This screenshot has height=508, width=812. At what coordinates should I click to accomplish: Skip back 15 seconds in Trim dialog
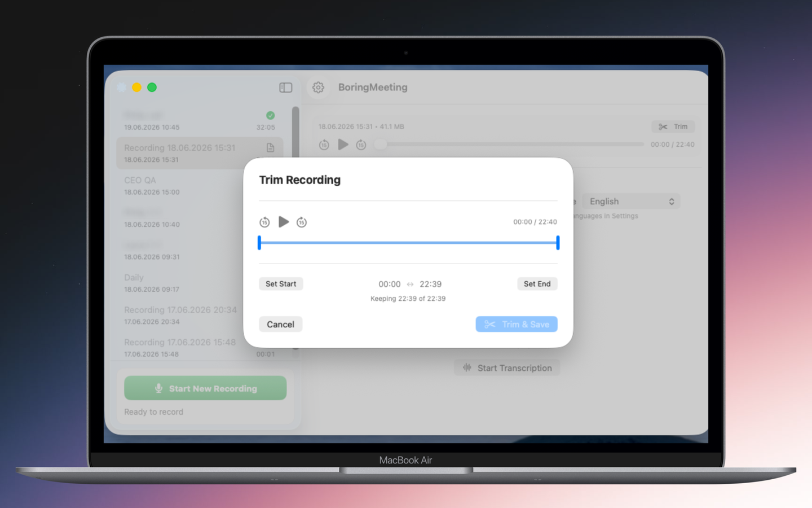point(264,222)
